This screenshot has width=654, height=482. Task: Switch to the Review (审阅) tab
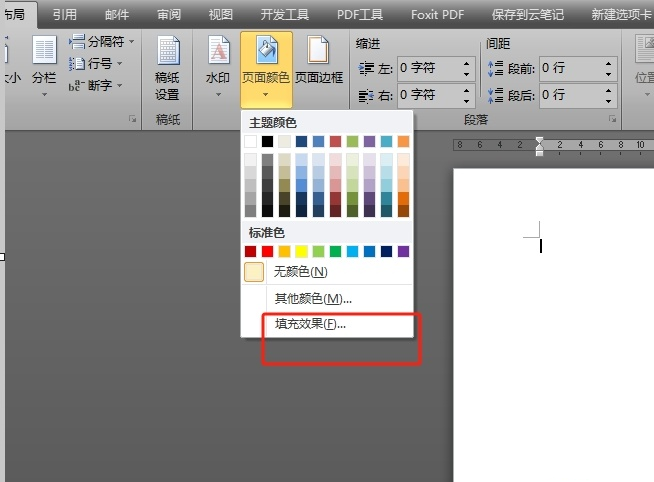(x=169, y=15)
